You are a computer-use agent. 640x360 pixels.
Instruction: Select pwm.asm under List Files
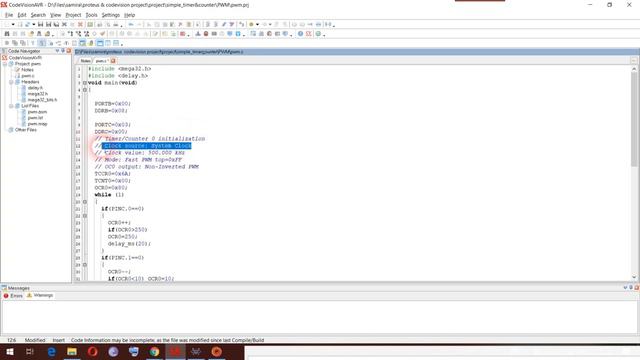click(x=37, y=112)
